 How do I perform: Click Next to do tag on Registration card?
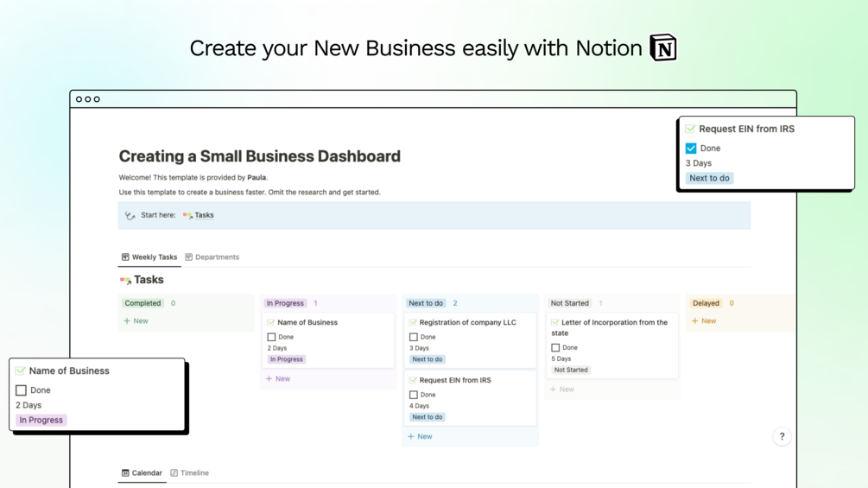pos(427,359)
